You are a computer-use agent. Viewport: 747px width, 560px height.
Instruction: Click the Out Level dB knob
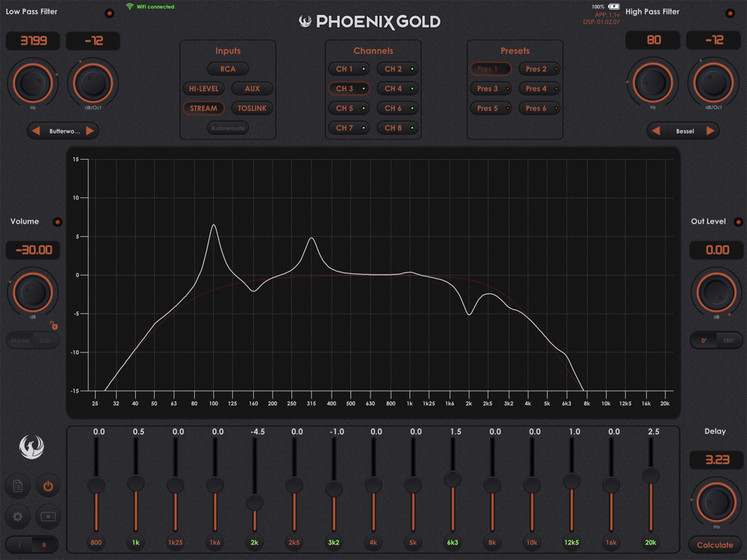[x=716, y=292]
